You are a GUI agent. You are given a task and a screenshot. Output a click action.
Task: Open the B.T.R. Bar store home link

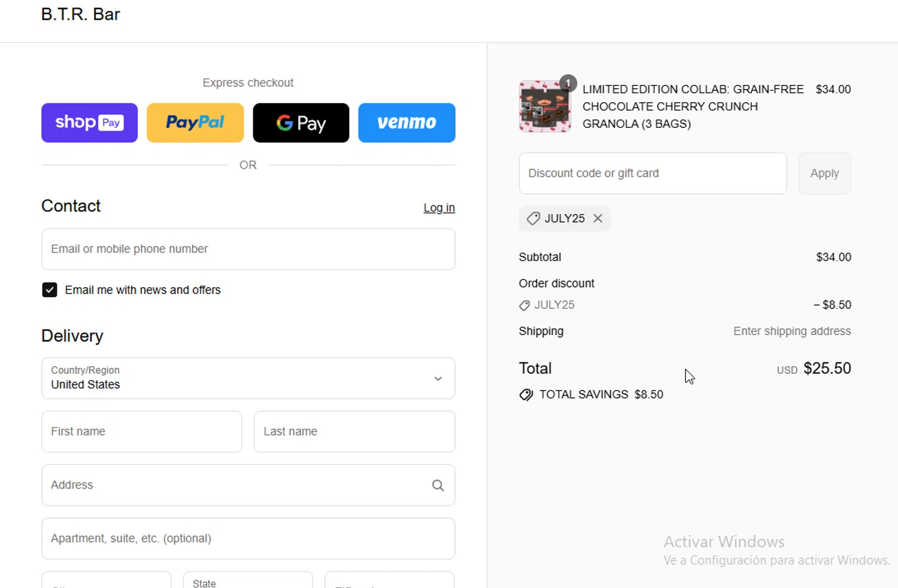[x=80, y=14]
